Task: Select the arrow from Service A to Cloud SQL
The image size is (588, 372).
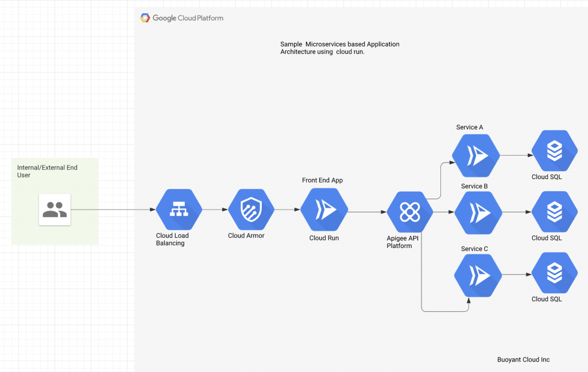Action: 516,155
